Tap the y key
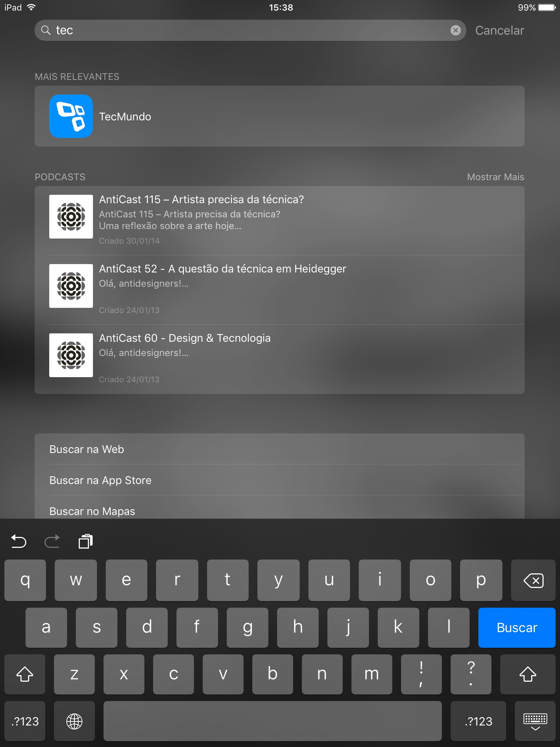This screenshot has width=560, height=747. (279, 580)
